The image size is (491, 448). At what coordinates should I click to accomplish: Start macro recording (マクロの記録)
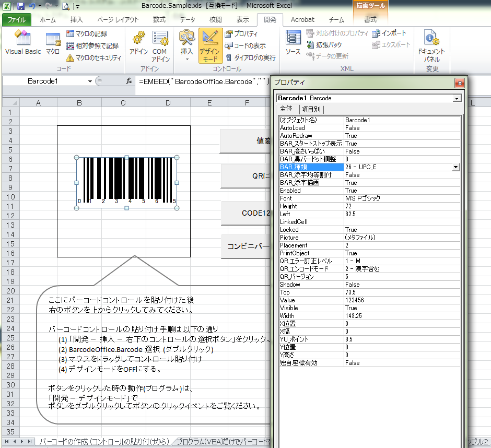87,34
